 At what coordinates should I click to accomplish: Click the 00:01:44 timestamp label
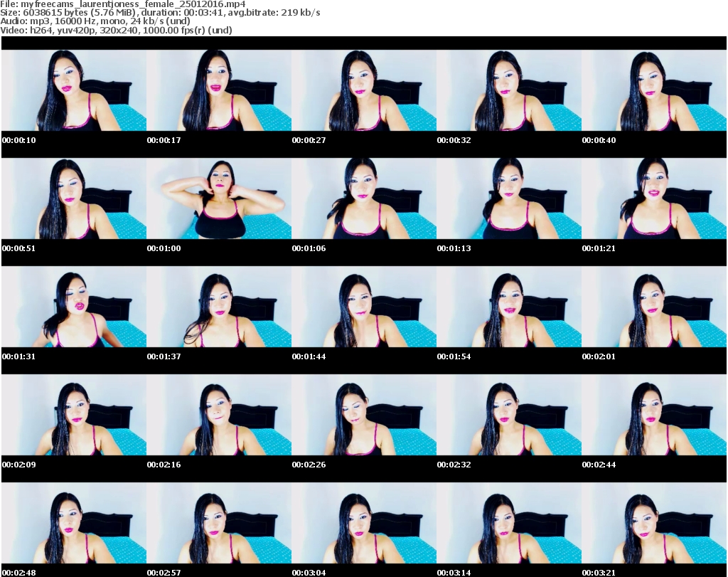point(309,356)
